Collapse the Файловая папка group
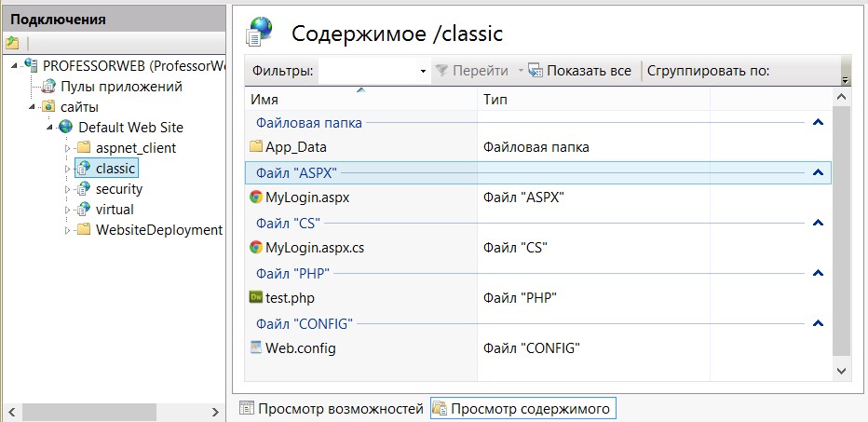 click(818, 122)
